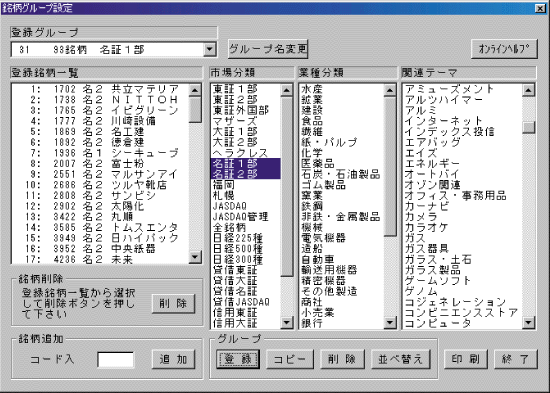Open the 登録グループ dropdown arrow
The width and height of the screenshot is (550, 393).
click(210, 49)
